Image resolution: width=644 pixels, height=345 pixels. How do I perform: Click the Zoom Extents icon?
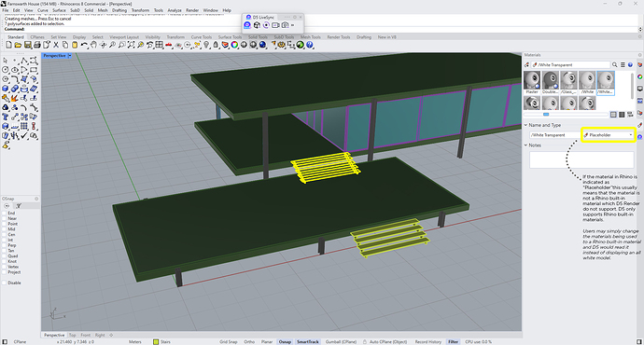point(131,45)
